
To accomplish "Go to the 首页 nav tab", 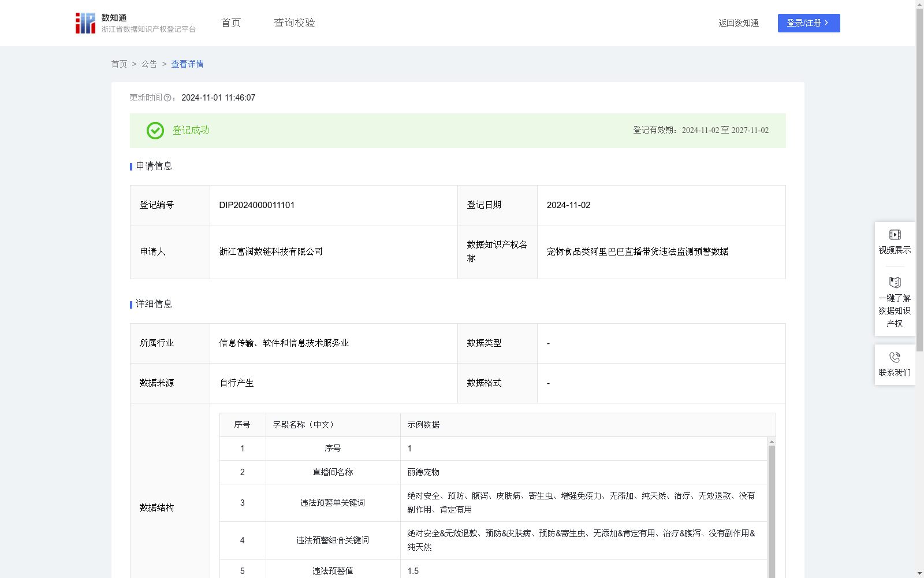I will (x=231, y=23).
